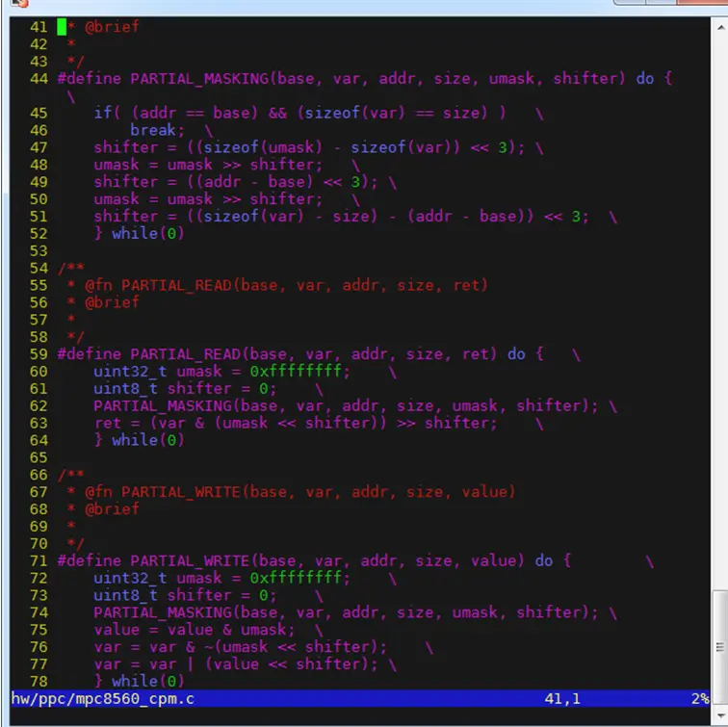This screenshot has width=728, height=727.
Task: Click 'value = value & umask;' on line 75
Action: pyautogui.click(x=195, y=630)
